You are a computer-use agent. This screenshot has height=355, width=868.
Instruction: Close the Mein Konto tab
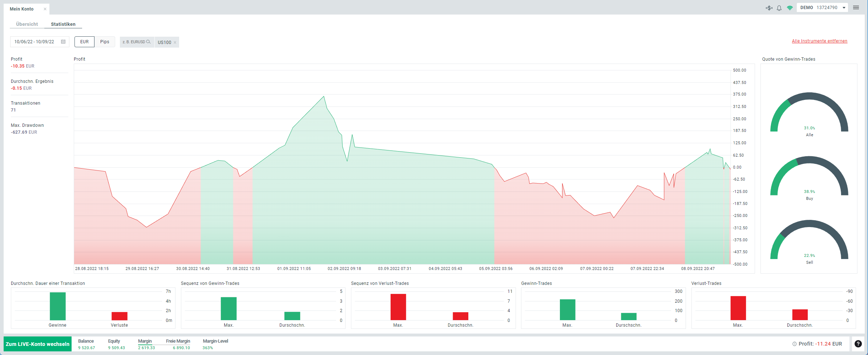pyautogui.click(x=45, y=9)
